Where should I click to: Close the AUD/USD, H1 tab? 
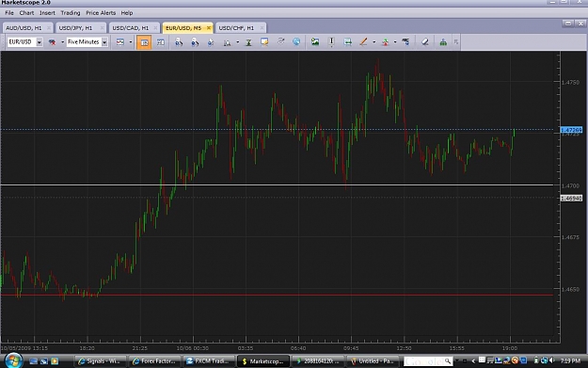(x=49, y=28)
